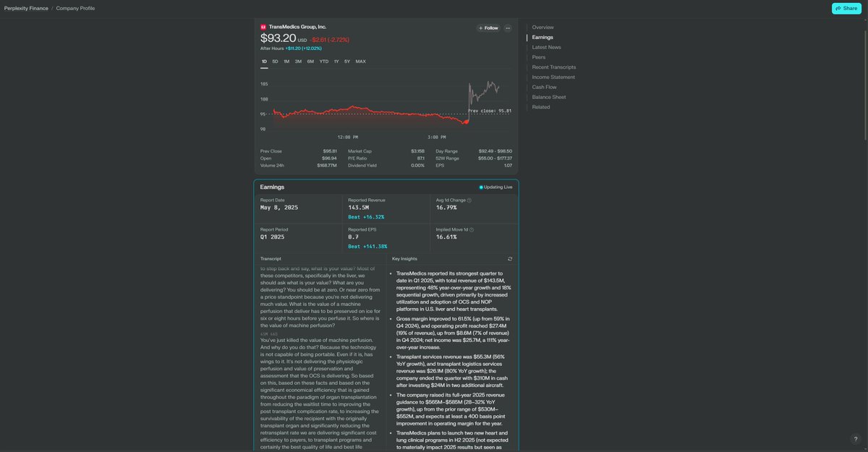Select the 5D chart range tab
This screenshot has height=452, width=868.
click(275, 61)
